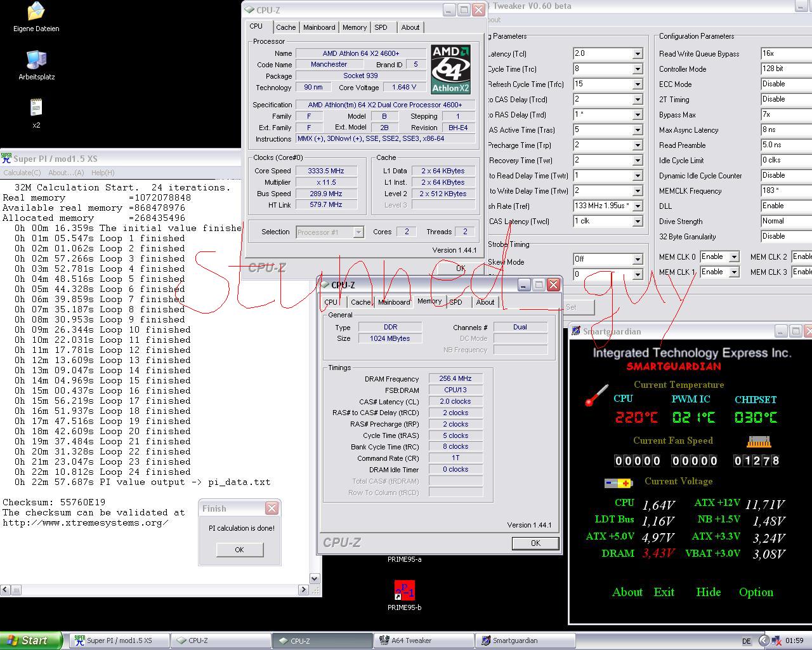Click OK in the CPU-Z Memory window

click(x=535, y=543)
